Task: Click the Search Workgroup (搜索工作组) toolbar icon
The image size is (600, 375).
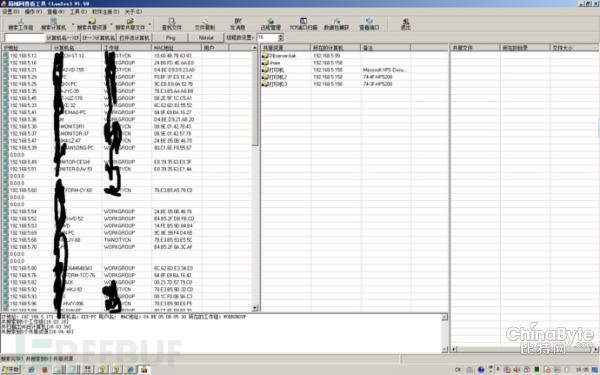Action: pyautogui.click(x=20, y=24)
